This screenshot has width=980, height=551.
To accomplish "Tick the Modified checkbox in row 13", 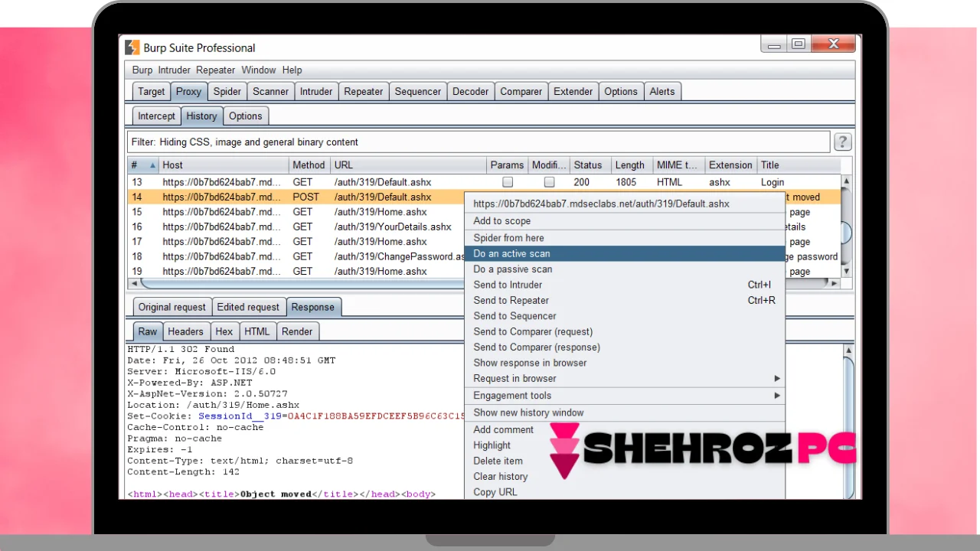I will coord(549,182).
